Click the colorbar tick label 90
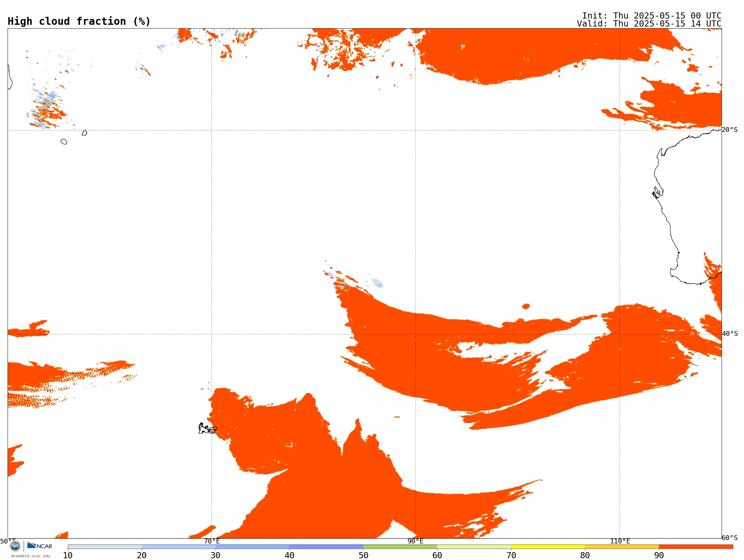 (x=659, y=556)
